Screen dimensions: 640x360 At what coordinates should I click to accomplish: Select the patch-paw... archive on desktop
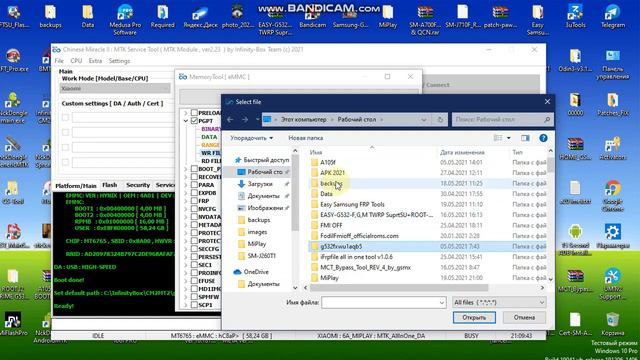500,16
